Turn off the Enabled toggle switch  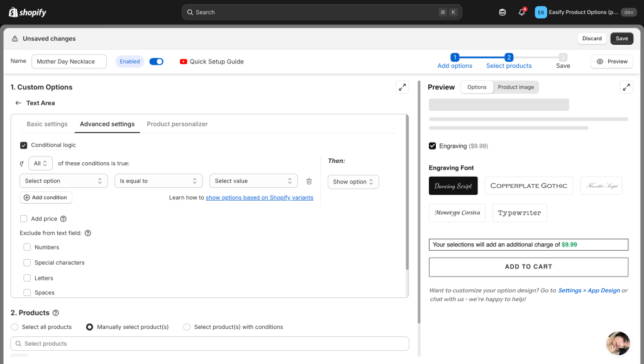point(156,62)
